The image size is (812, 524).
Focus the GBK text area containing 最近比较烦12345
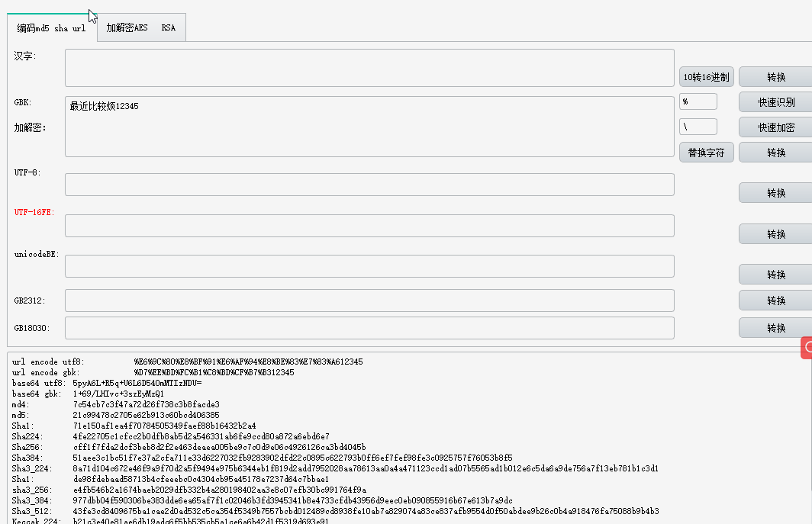tap(369, 127)
